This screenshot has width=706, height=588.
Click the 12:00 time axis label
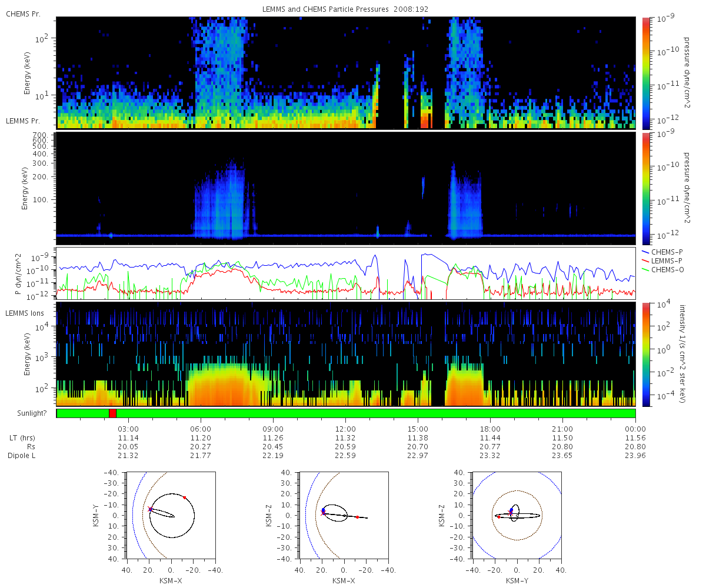(345, 429)
